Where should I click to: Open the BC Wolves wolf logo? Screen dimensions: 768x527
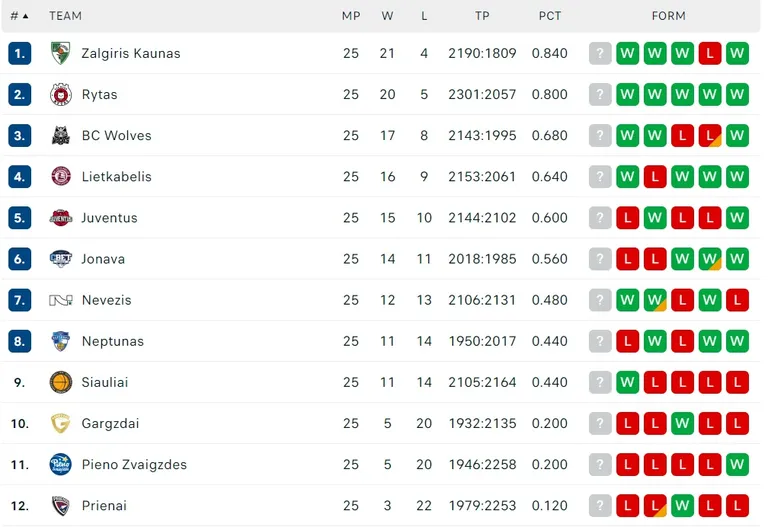click(x=61, y=136)
